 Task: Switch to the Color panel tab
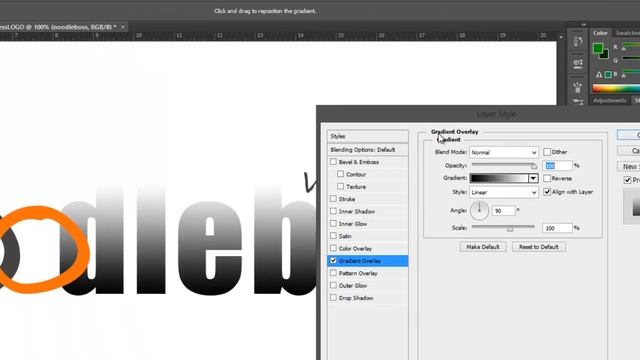coord(600,33)
